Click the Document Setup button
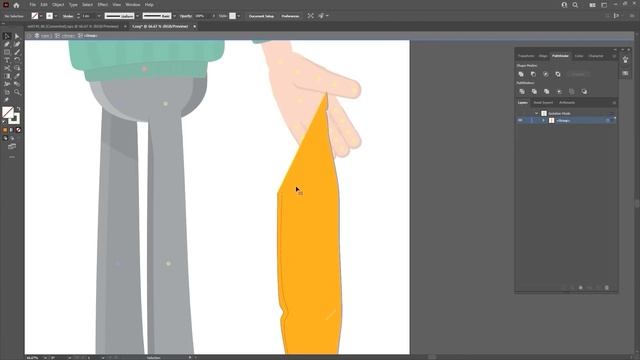This screenshot has width=640, height=360. click(x=261, y=16)
